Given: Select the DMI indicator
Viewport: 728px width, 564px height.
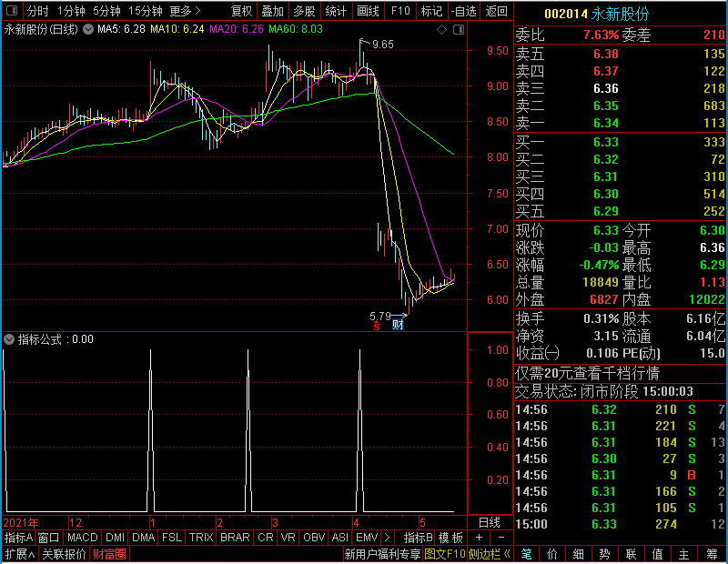Looking at the screenshot, I should [x=116, y=538].
